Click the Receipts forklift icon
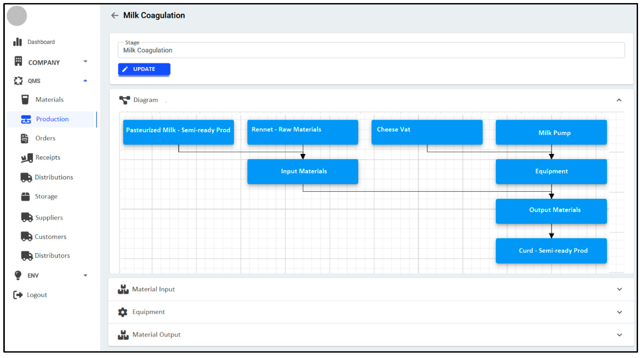The width and height of the screenshot is (644, 358). tap(27, 158)
